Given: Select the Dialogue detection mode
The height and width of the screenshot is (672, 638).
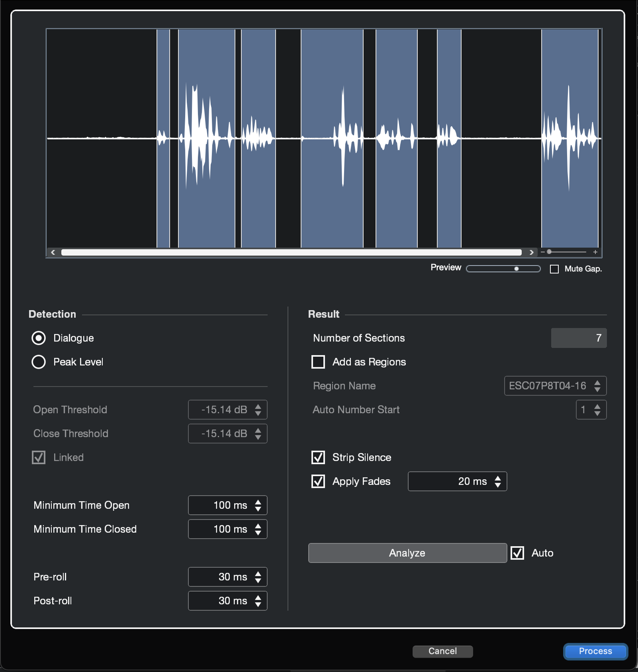Looking at the screenshot, I should (x=39, y=338).
